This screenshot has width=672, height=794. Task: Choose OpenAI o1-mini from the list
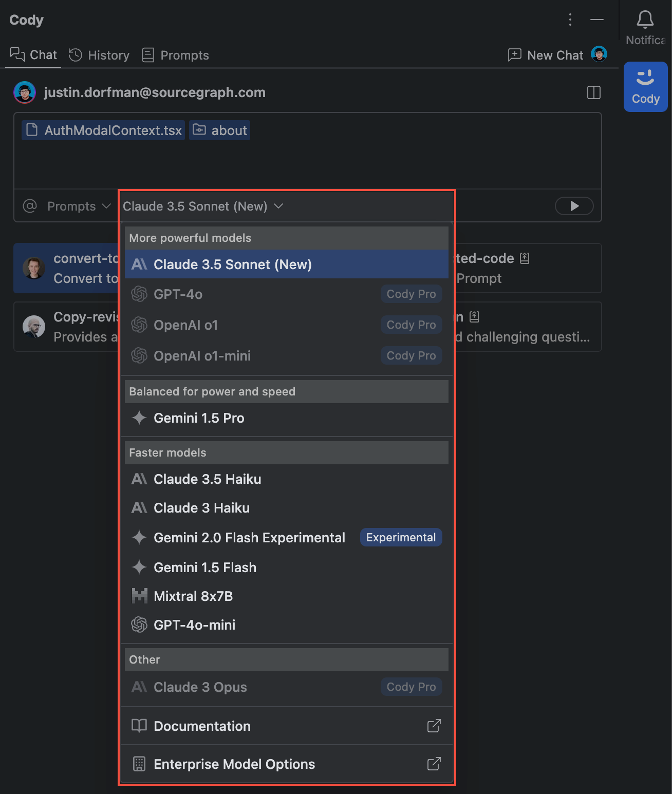[287, 355]
